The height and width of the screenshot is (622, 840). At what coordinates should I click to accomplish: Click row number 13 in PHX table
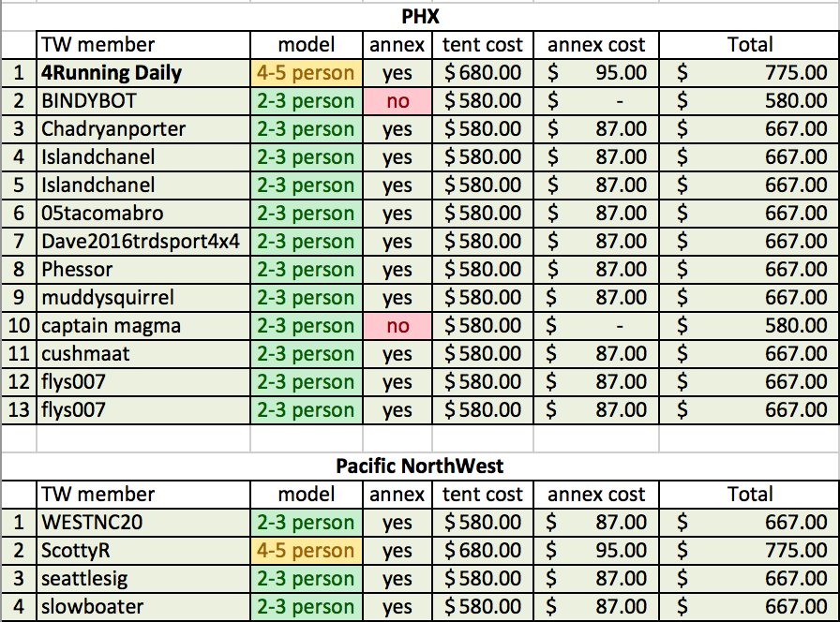click(x=19, y=410)
